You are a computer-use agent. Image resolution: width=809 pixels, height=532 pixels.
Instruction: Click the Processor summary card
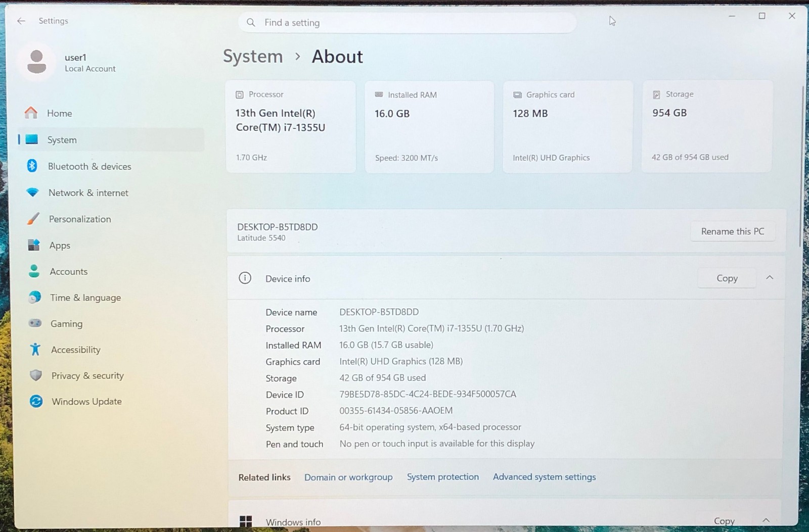(291, 127)
